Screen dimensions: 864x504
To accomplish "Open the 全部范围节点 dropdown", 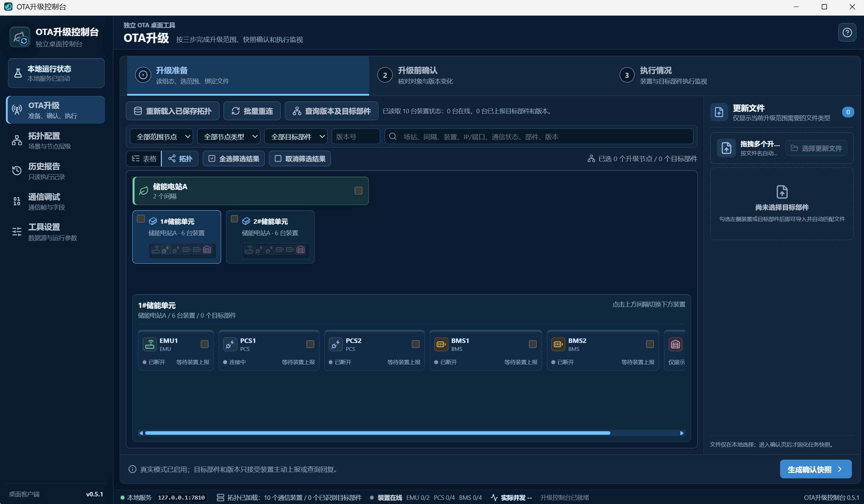I will pyautogui.click(x=162, y=136).
